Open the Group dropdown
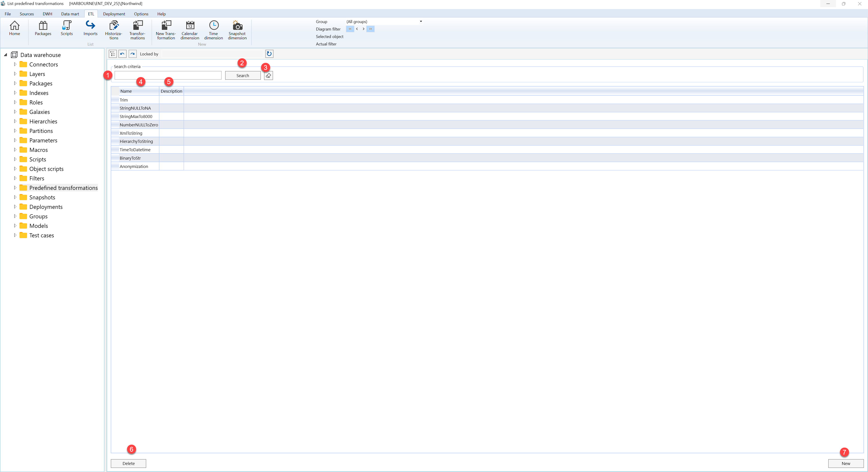The height and width of the screenshot is (472, 868). click(420, 21)
